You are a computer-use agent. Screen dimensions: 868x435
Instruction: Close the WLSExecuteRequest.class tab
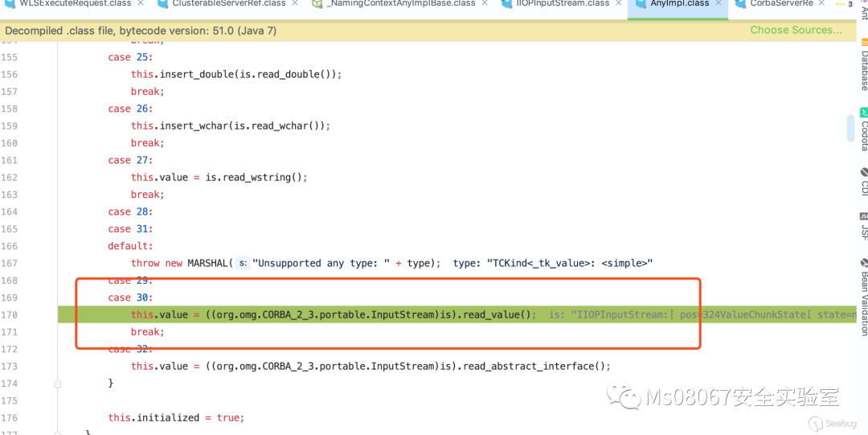[x=141, y=3]
